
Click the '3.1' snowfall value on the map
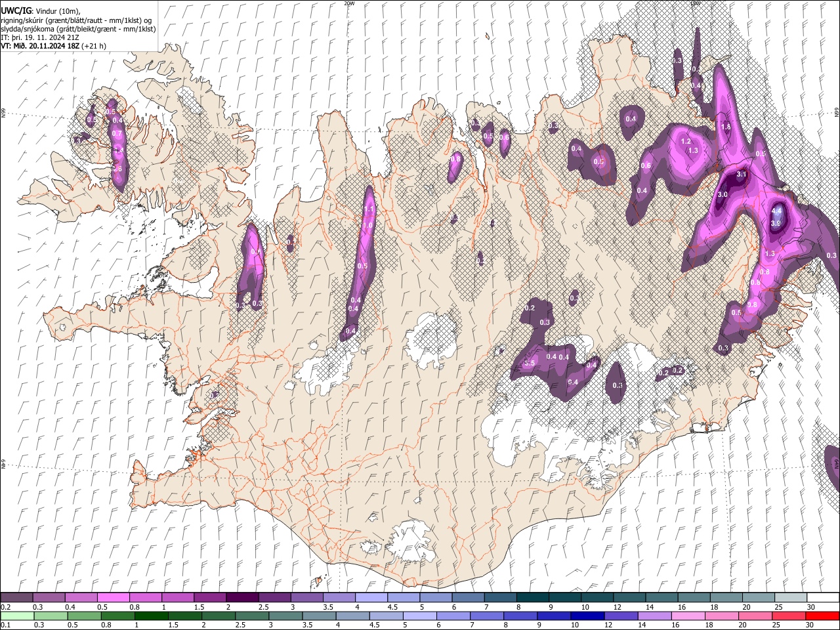(742, 175)
